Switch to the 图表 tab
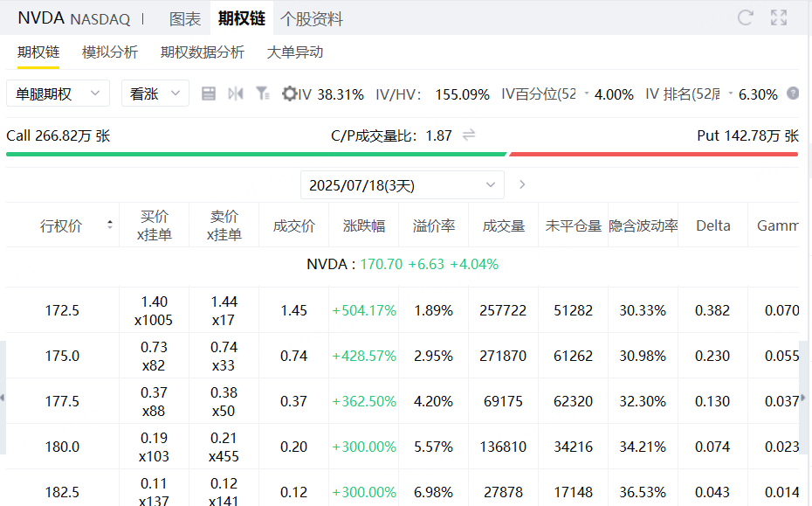This screenshot has height=506, width=812. point(185,19)
